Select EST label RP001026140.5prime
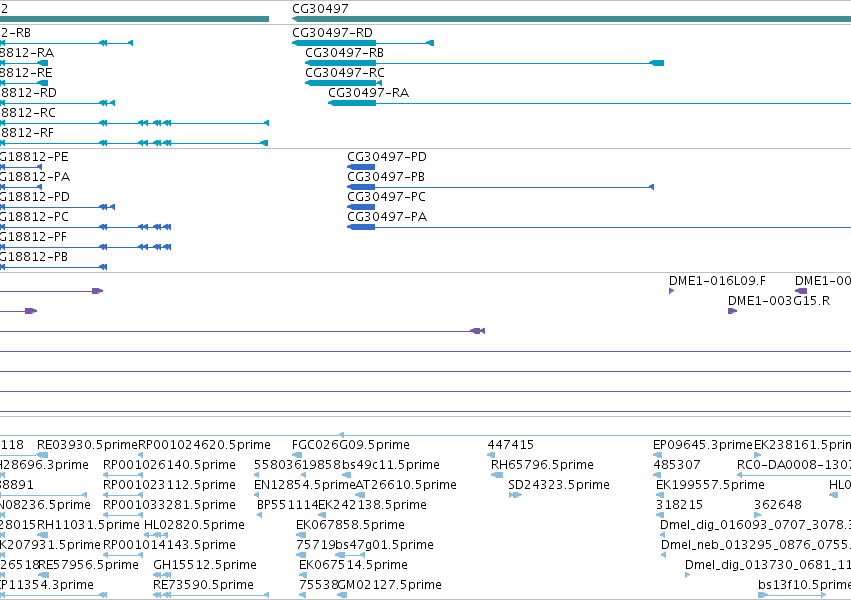Screen dimensions: 851x600 coord(169,465)
